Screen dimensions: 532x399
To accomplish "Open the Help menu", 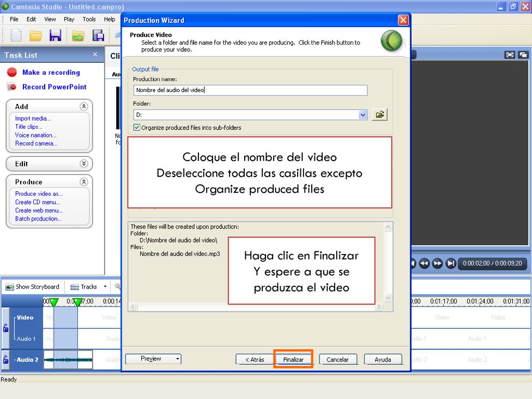I will [109, 19].
